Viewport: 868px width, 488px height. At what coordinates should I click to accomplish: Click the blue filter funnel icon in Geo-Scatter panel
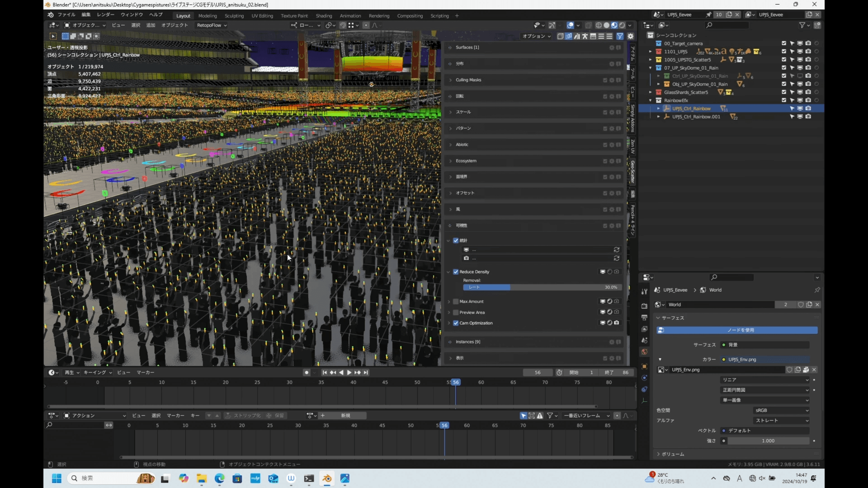pos(620,36)
